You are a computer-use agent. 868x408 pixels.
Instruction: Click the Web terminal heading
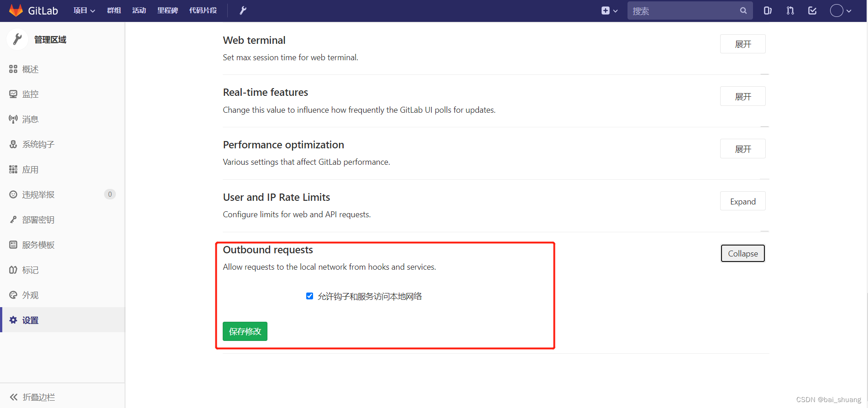point(254,40)
